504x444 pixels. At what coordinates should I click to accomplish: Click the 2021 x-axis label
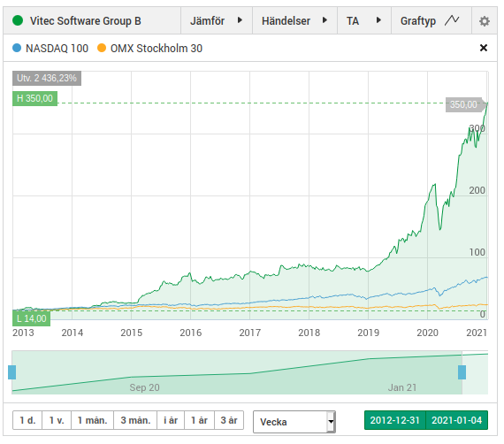click(477, 333)
